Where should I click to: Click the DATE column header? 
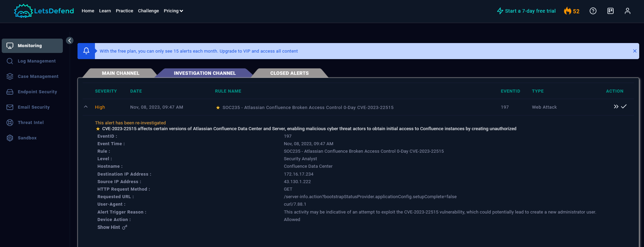pos(136,91)
